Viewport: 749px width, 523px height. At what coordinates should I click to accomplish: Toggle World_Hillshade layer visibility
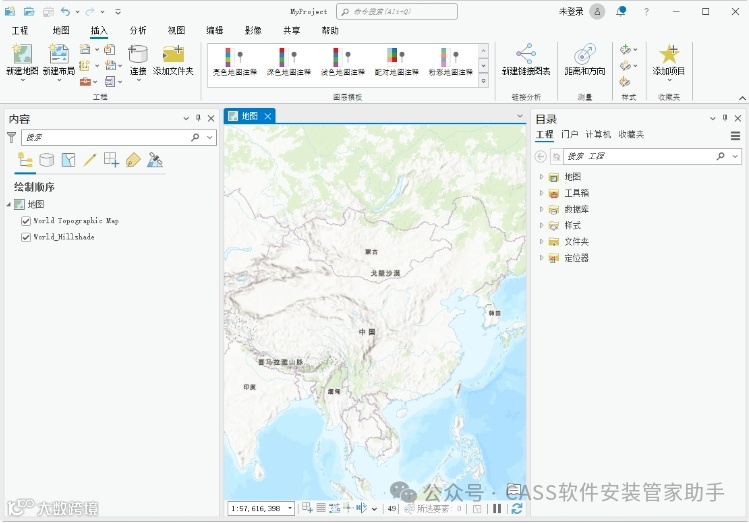tap(26, 237)
